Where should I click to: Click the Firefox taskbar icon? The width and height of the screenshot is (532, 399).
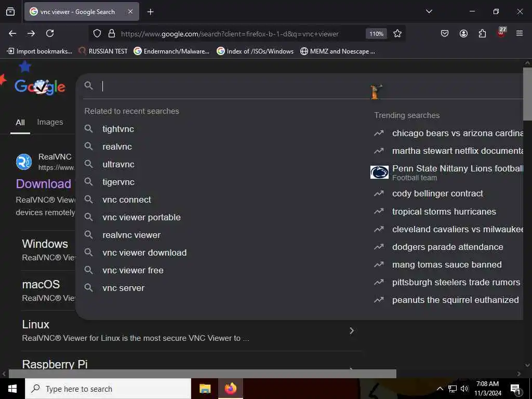coord(230,389)
